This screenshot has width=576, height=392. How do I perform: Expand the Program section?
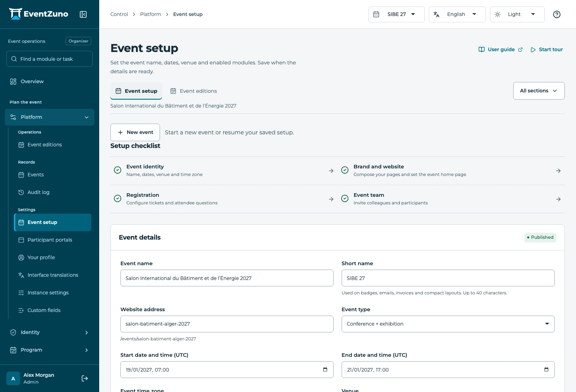click(x=50, y=350)
